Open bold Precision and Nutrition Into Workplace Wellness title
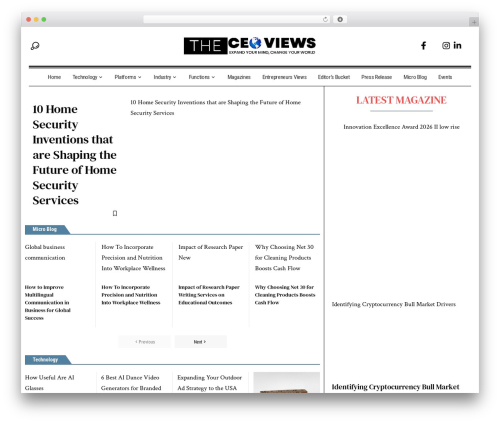The width and height of the screenshot is (500, 423). (131, 295)
